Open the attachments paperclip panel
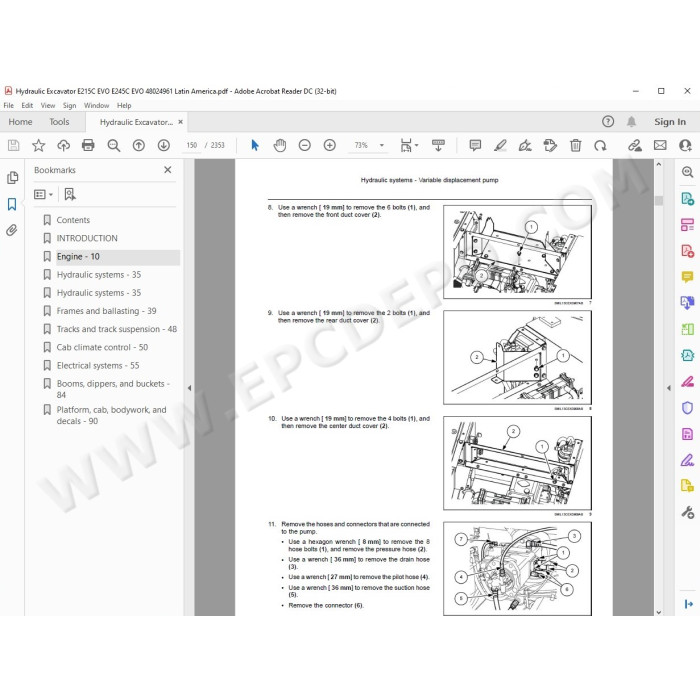 click(x=12, y=230)
